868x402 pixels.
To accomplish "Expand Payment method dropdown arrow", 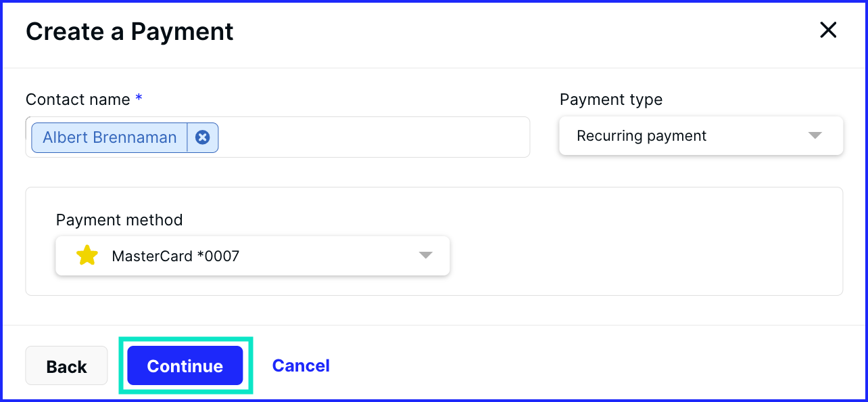I will click(x=425, y=255).
